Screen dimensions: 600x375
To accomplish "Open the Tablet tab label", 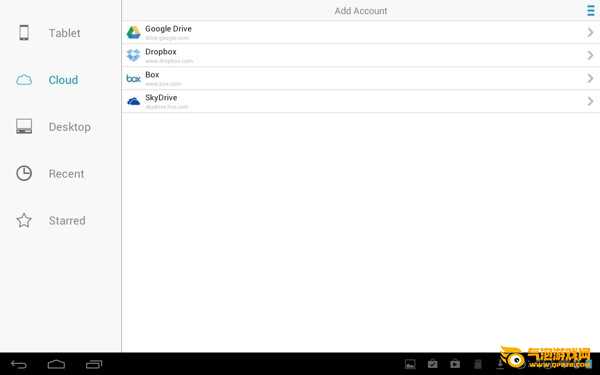I will click(x=64, y=33).
